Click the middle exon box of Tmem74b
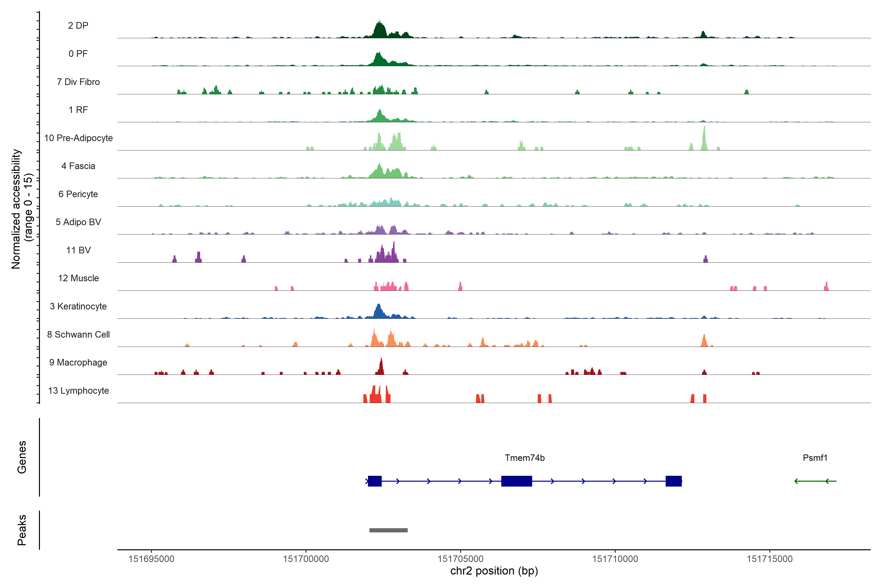Viewport: 882px width, 588px height. tap(516, 481)
